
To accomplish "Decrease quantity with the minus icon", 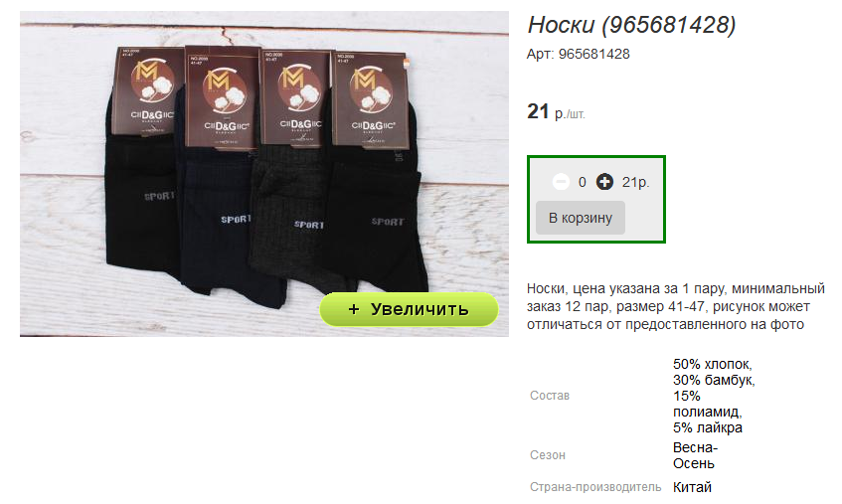I will pos(561,182).
